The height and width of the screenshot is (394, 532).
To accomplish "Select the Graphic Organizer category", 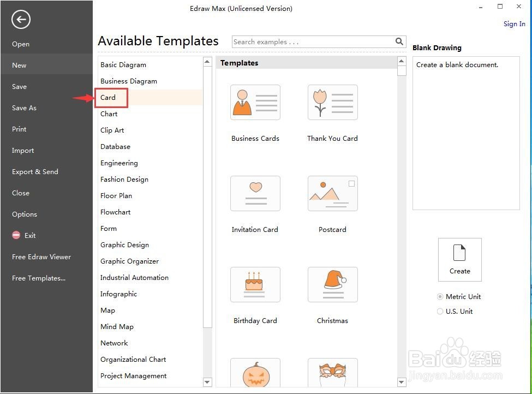I will point(130,261).
